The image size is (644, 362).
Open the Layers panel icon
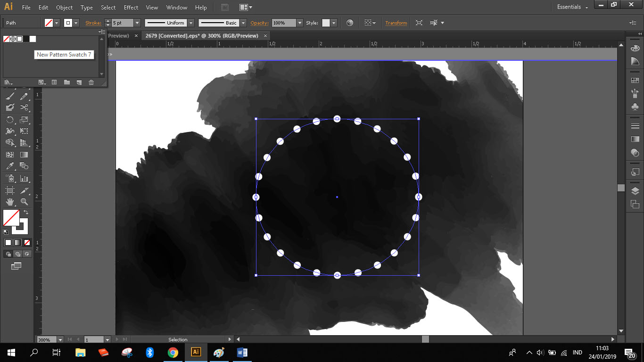pyautogui.click(x=635, y=190)
